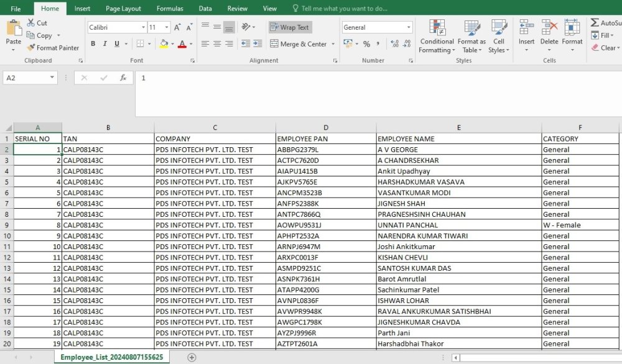Screen dimensions: 622x364
Task: Open the Name Box dropdown arrow
Action: coord(52,77)
